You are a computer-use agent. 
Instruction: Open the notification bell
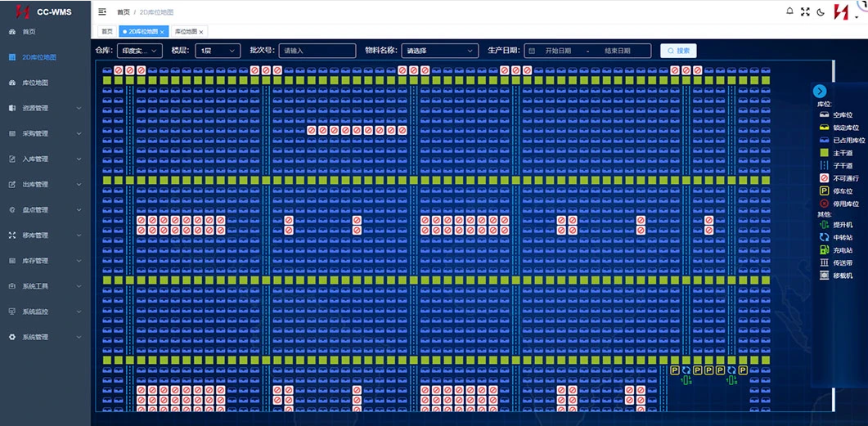point(790,11)
